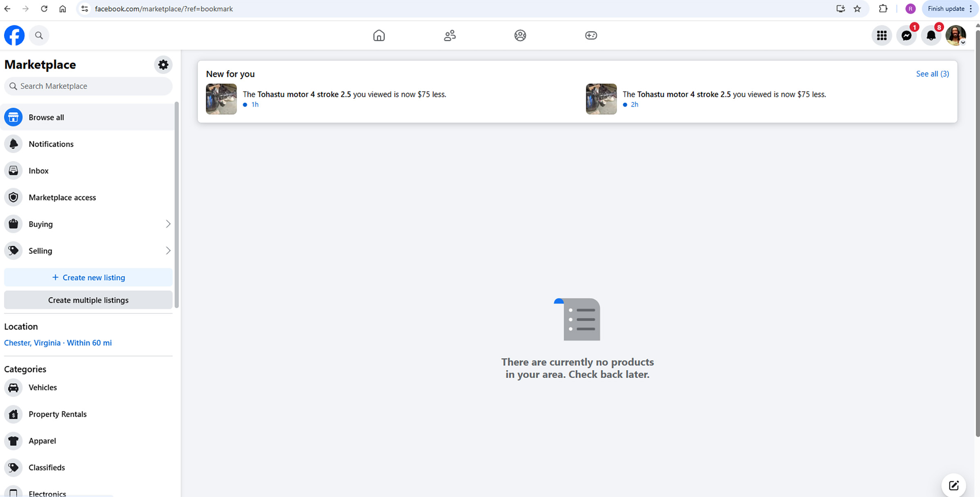Expand the Selling chevron arrow
The width and height of the screenshot is (980, 497).
(168, 251)
